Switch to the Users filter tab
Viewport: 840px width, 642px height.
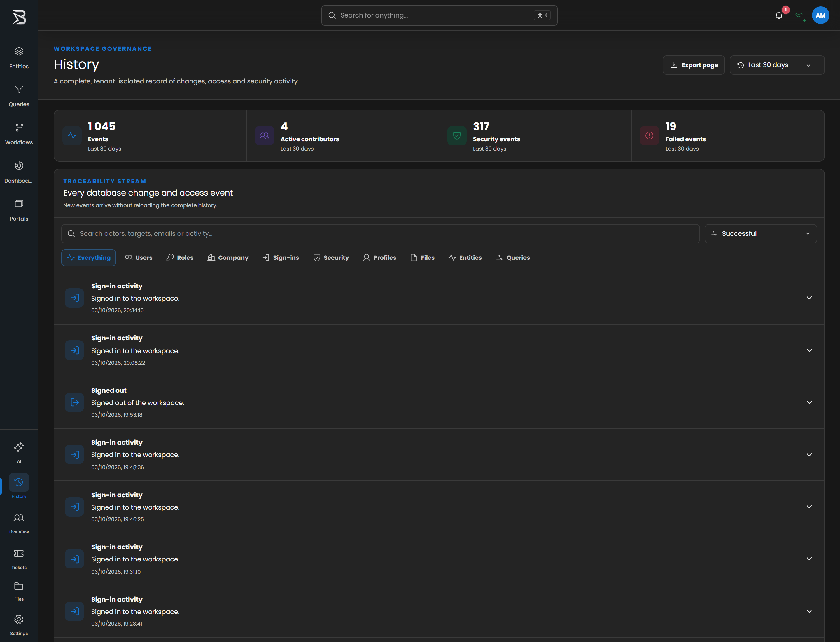[x=138, y=258]
